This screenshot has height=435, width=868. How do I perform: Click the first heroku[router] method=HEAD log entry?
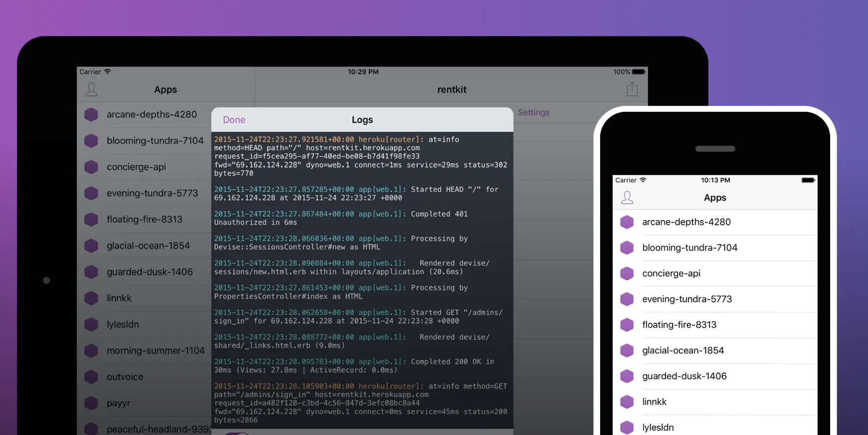[x=361, y=156]
